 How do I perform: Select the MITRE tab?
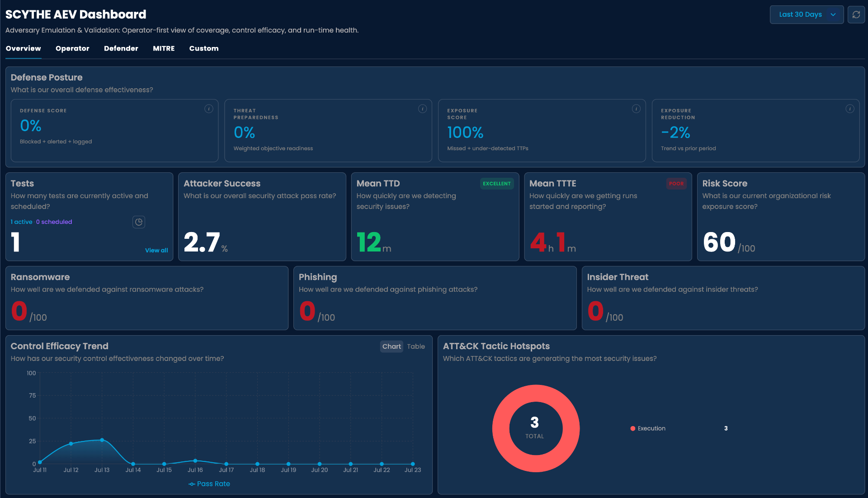click(164, 48)
